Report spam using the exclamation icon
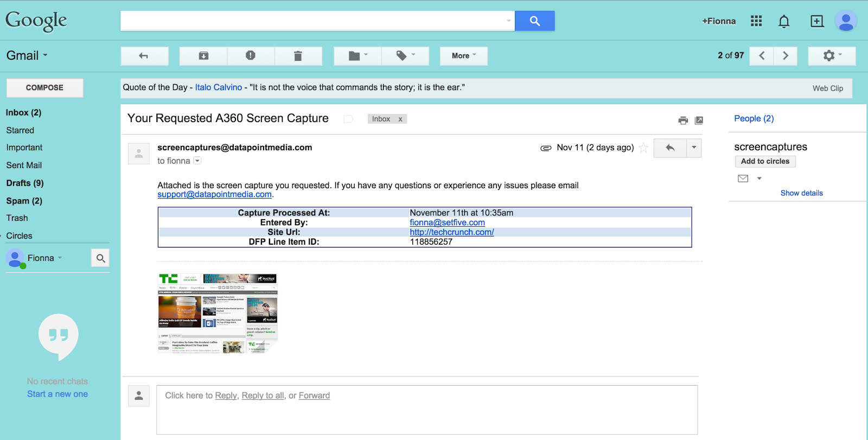Screen dimensions: 868x440 pos(251,56)
